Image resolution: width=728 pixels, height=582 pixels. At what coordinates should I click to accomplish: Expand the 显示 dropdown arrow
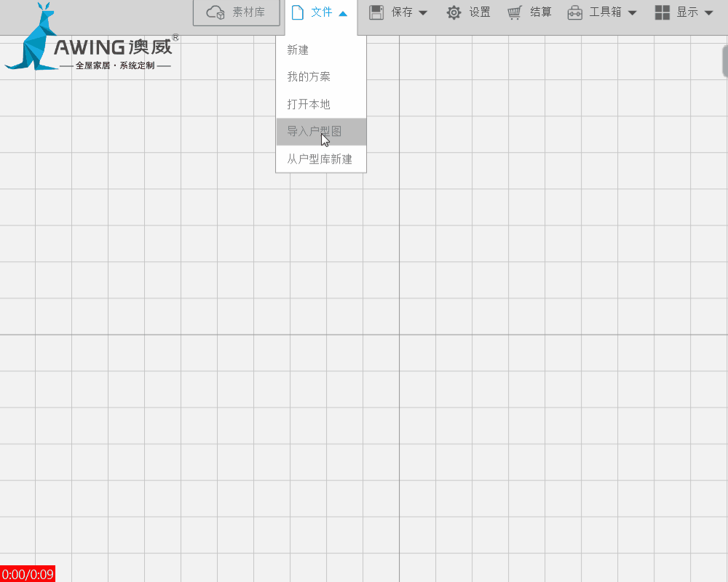708,13
